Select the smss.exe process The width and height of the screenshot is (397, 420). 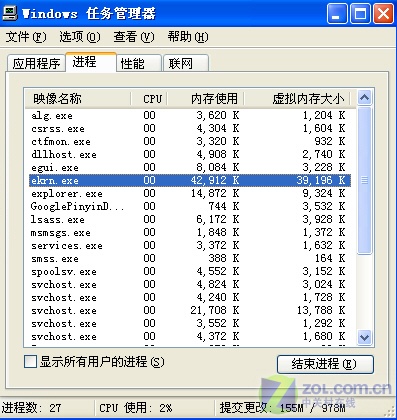[x=190, y=258]
